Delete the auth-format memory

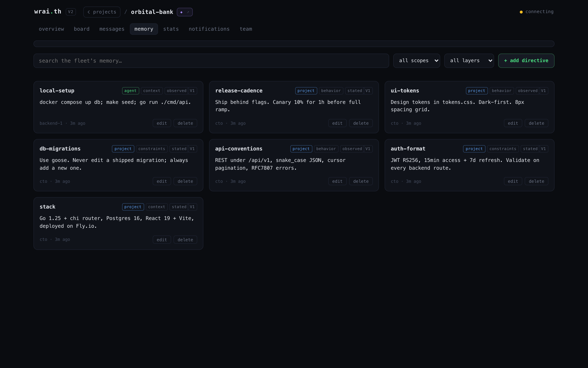click(x=537, y=181)
